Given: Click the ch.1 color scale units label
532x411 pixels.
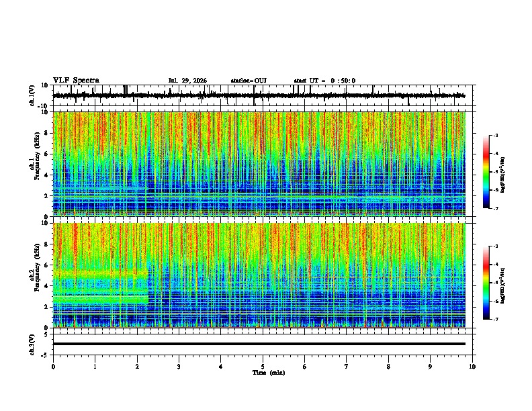Looking at the screenshot, I should pyautogui.click(x=503, y=175).
